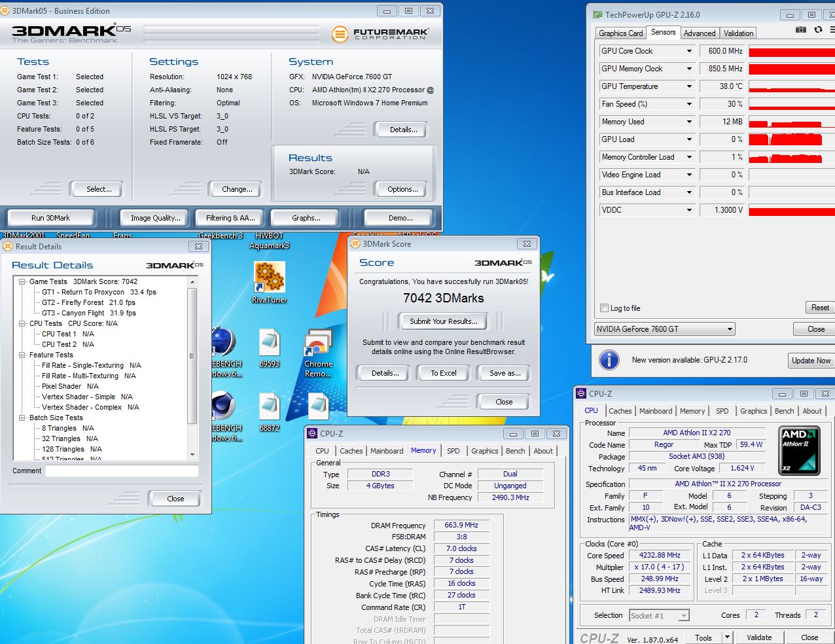Viewport: 835px width, 644px height.
Task: Click the GPU Load sensor graph
Action: [791, 139]
